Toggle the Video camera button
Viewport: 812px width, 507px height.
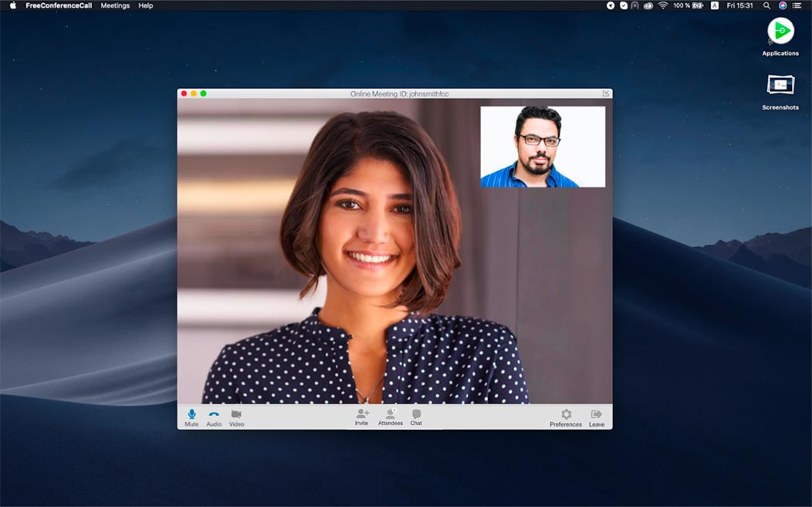(236, 416)
